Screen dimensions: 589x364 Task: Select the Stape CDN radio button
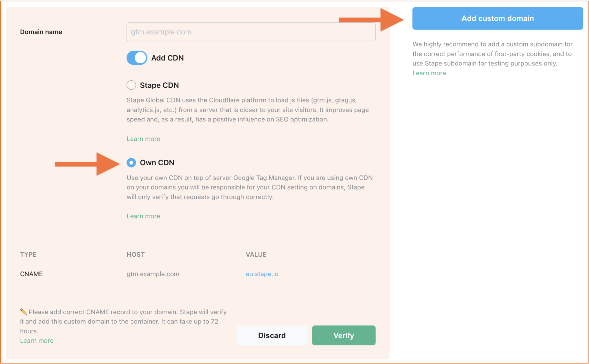131,85
